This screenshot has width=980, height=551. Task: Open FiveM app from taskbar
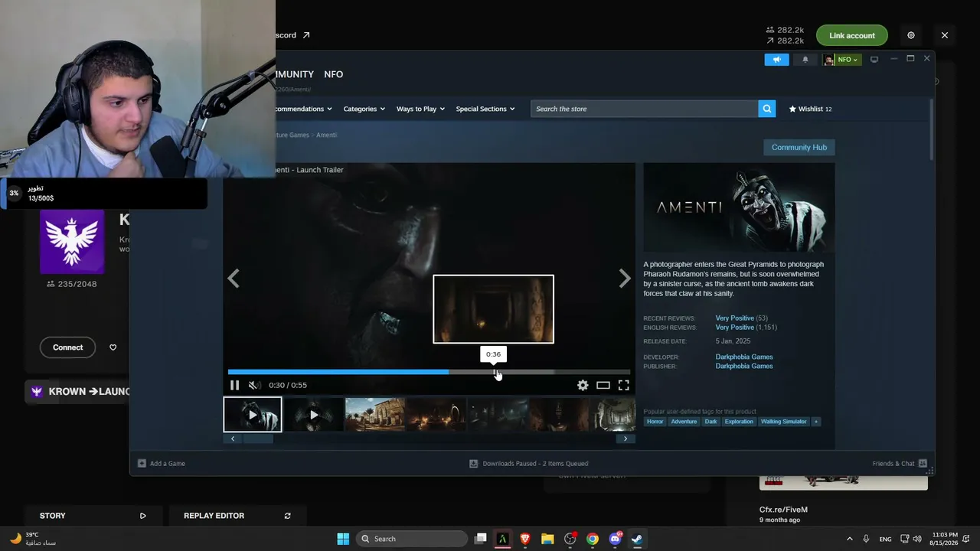click(503, 539)
